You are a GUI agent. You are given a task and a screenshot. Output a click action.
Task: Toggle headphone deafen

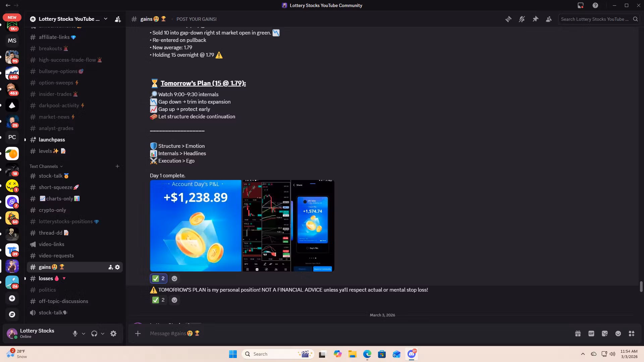click(x=94, y=334)
